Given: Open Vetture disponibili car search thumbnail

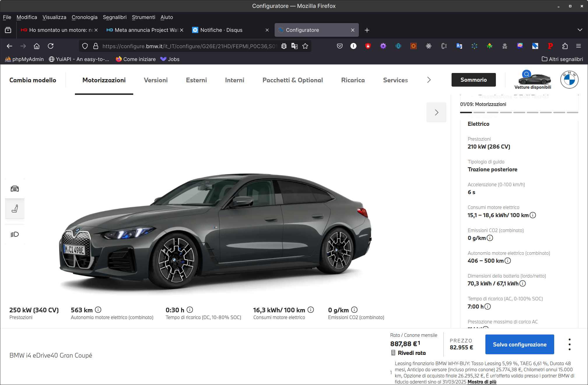Looking at the screenshot, I should (533, 80).
